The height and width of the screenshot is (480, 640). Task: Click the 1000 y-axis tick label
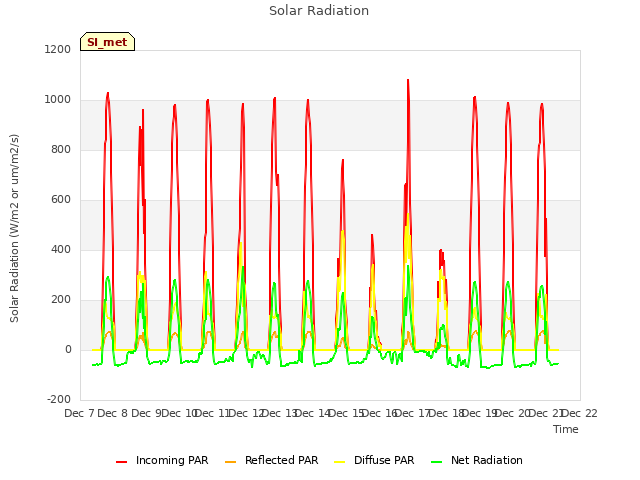[x=58, y=100]
